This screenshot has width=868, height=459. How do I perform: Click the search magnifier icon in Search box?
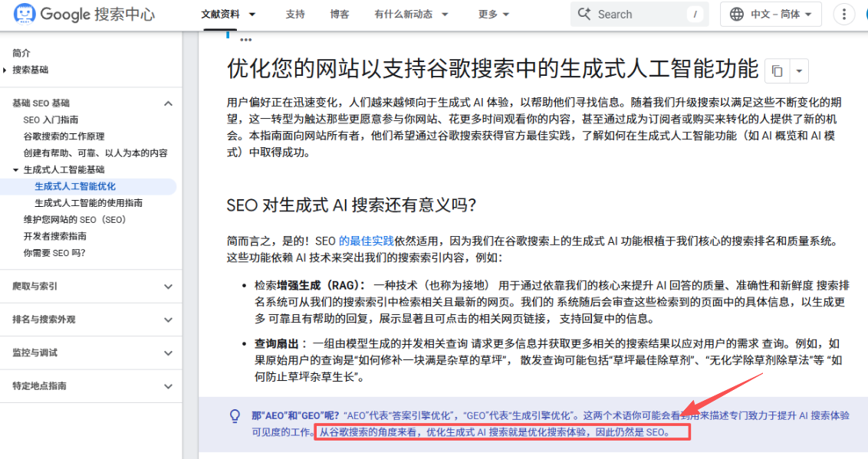pyautogui.click(x=584, y=14)
